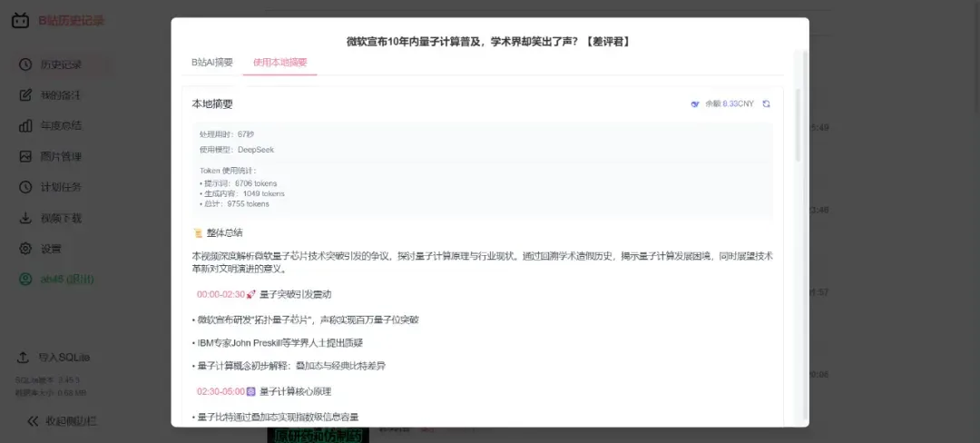Click the 量子计算核心原理 section title
980x443 pixels.
tap(295, 392)
